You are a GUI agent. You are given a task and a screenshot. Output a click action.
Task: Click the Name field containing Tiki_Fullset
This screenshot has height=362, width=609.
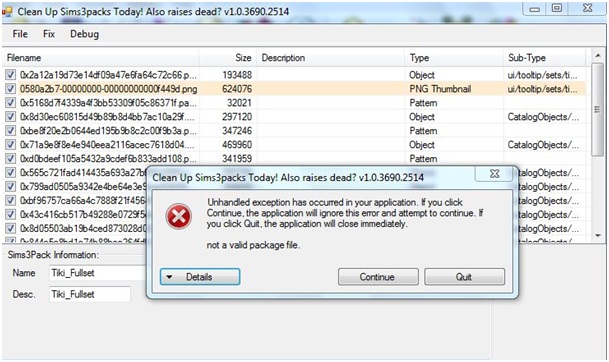[98, 273]
